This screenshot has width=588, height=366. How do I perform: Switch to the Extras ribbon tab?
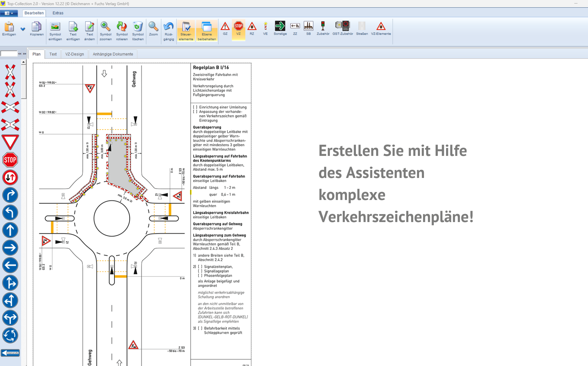[x=58, y=13]
